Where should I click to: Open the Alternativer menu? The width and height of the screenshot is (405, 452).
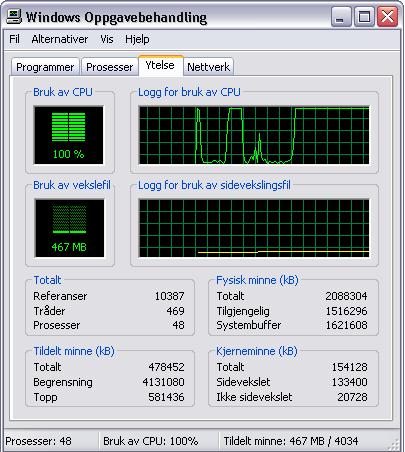point(60,39)
